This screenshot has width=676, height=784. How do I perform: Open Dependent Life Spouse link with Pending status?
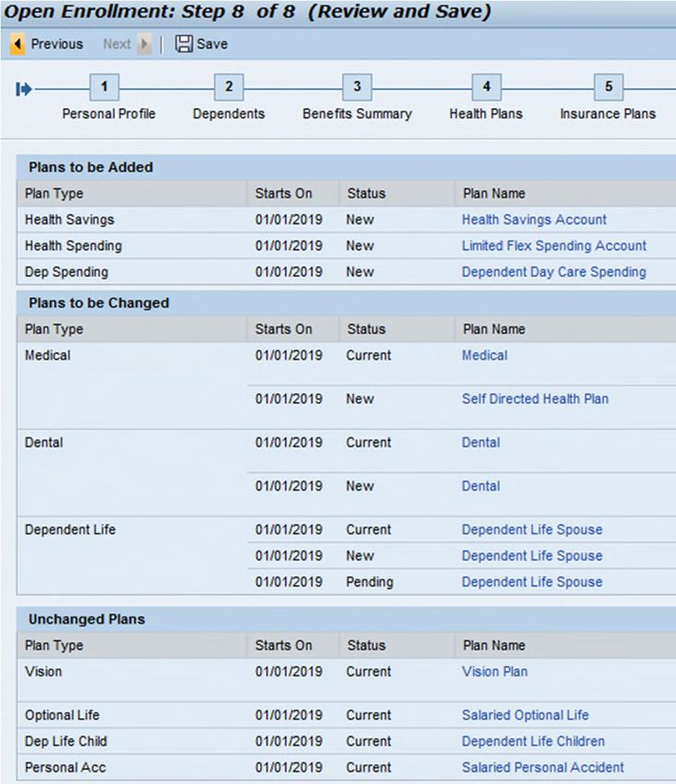(x=532, y=581)
